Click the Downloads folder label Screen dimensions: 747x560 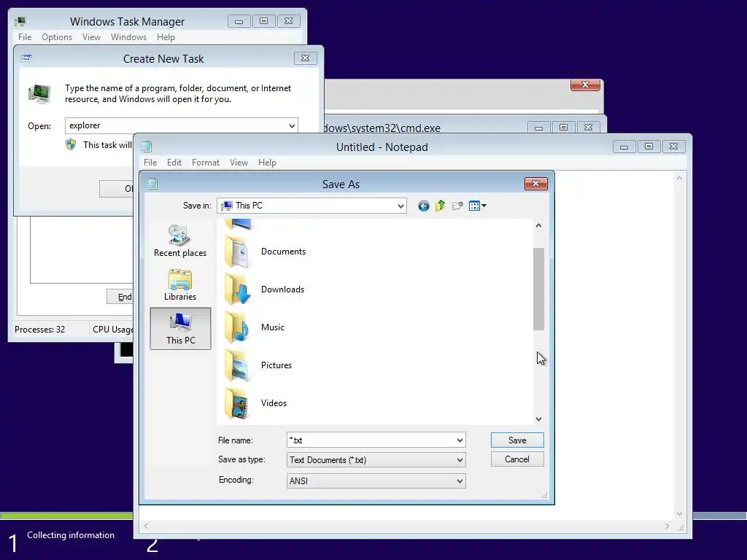pos(282,289)
